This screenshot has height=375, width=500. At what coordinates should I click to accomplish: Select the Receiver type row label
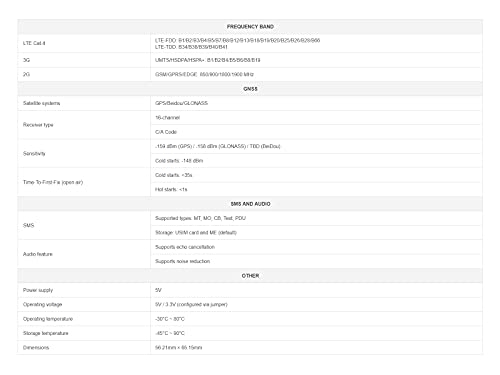(38, 125)
